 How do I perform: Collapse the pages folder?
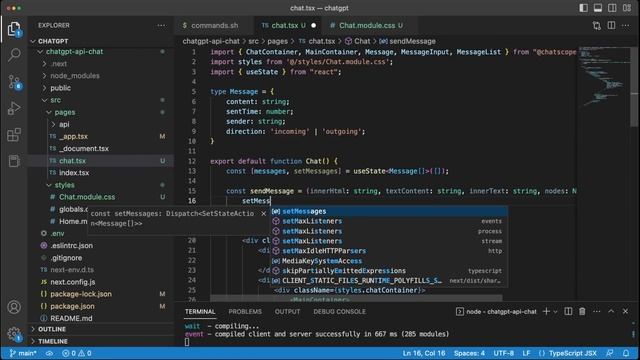point(64,112)
